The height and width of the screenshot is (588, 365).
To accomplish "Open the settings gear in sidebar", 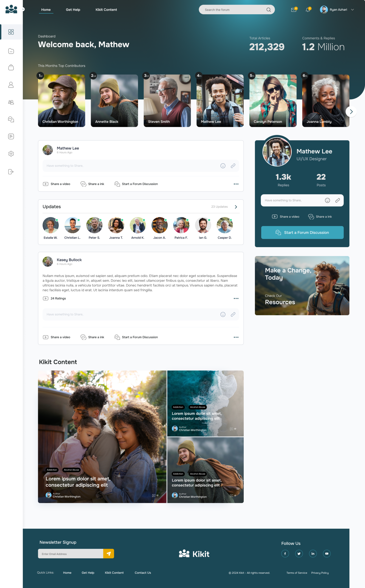I will (11, 154).
